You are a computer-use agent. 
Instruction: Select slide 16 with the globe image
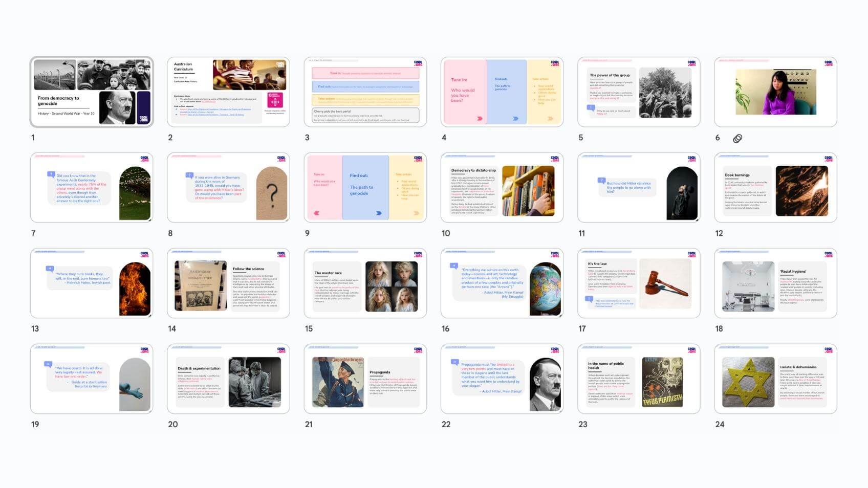pyautogui.click(x=502, y=283)
